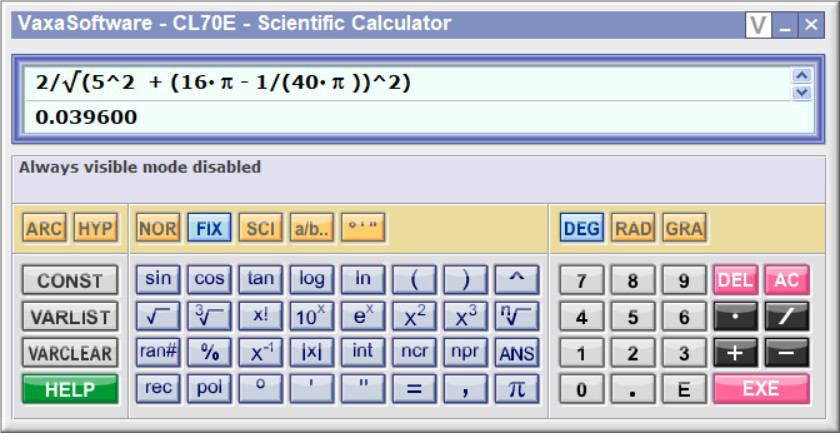Enable the FIX display mode
The image size is (840, 433).
coord(208,229)
